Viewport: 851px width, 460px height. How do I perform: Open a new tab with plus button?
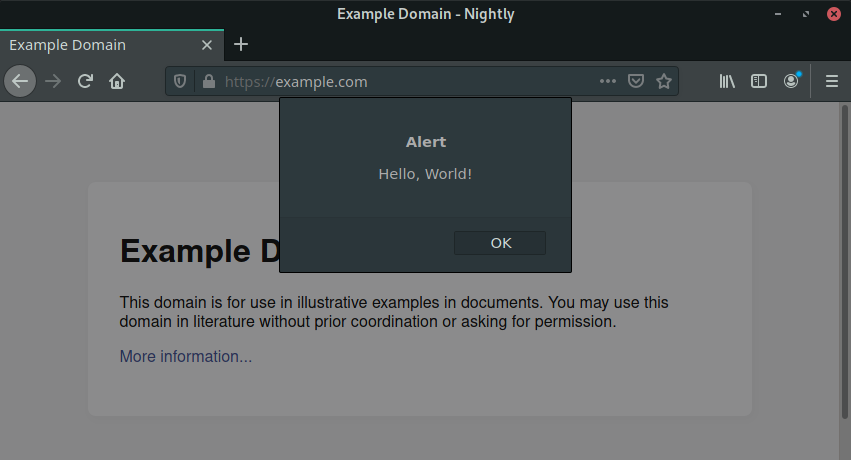241,44
